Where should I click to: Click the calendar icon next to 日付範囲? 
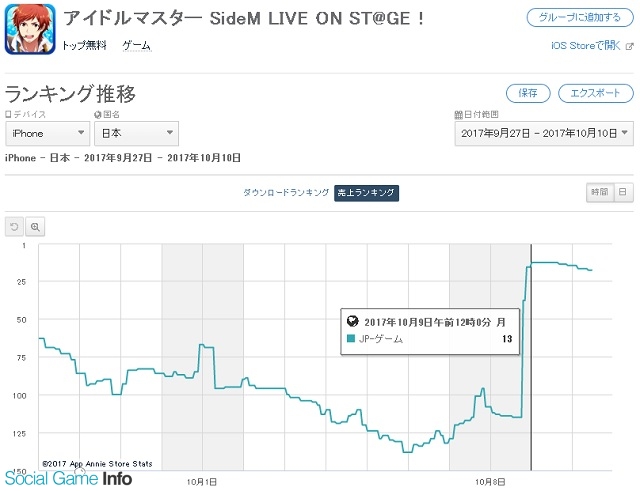(458, 115)
